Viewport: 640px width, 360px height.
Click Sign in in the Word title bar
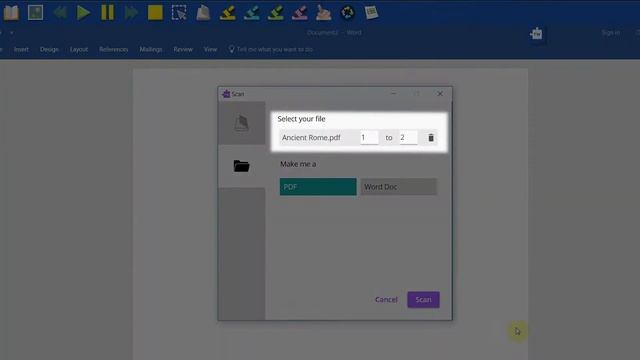coord(611,33)
